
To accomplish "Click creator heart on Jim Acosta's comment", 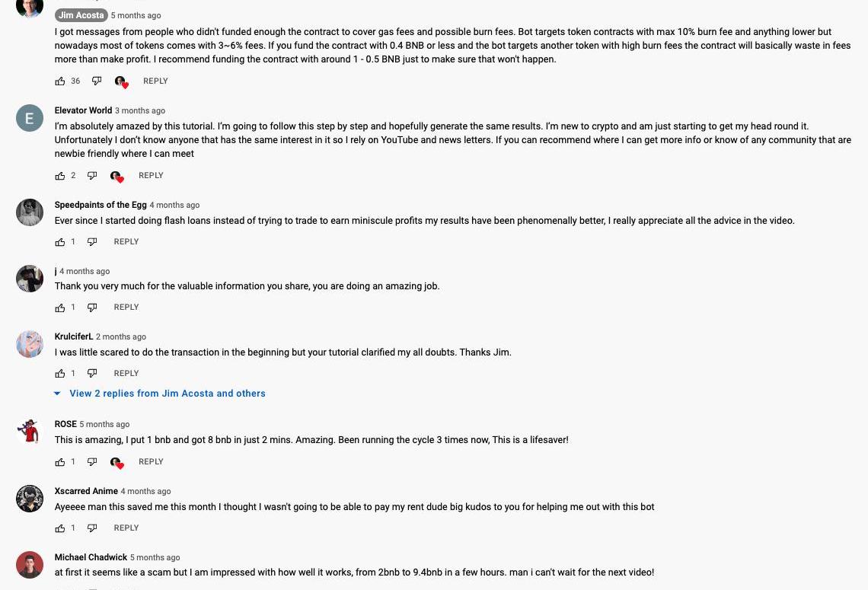I will point(121,81).
